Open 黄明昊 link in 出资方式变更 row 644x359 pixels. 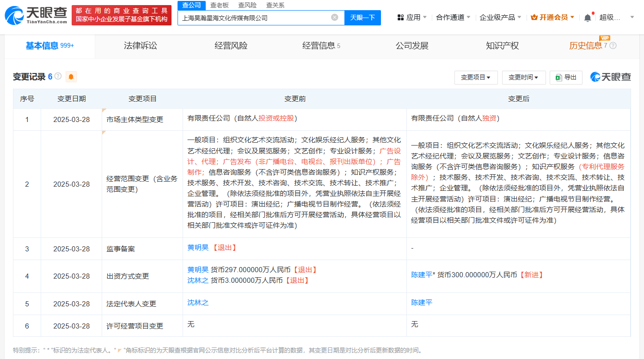(x=198, y=270)
